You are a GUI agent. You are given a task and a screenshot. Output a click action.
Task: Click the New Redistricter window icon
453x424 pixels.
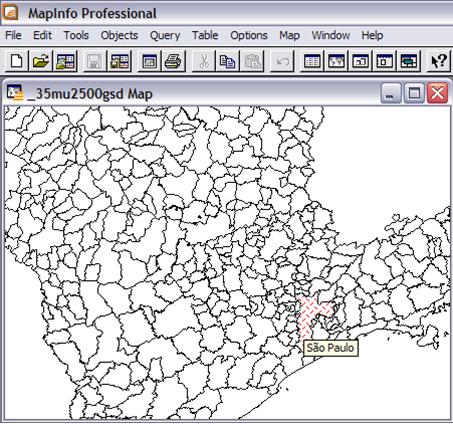coord(409,61)
